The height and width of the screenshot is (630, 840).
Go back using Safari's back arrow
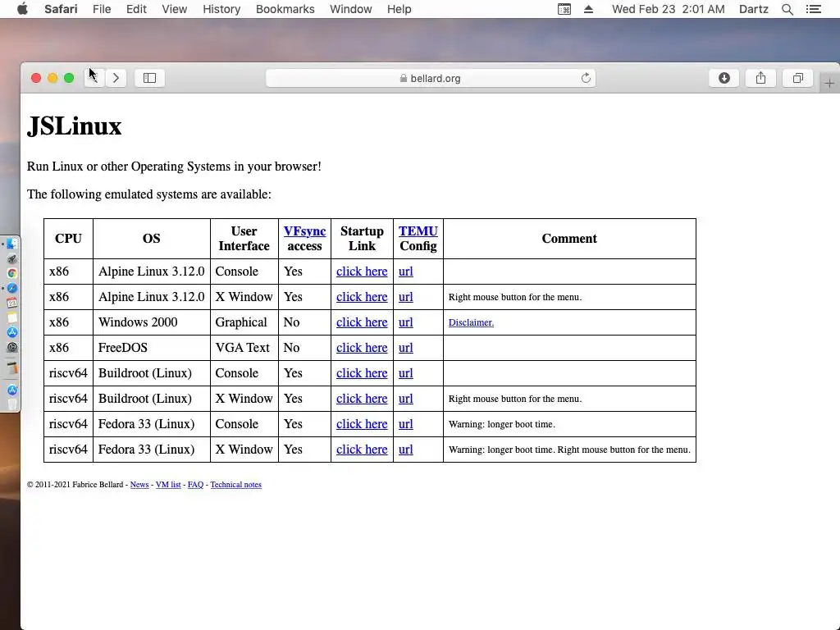click(94, 78)
